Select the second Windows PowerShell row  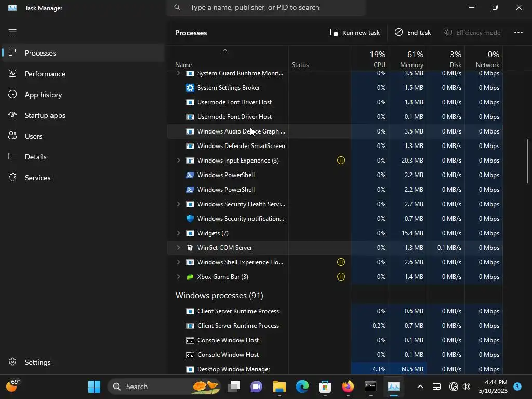tap(335, 190)
